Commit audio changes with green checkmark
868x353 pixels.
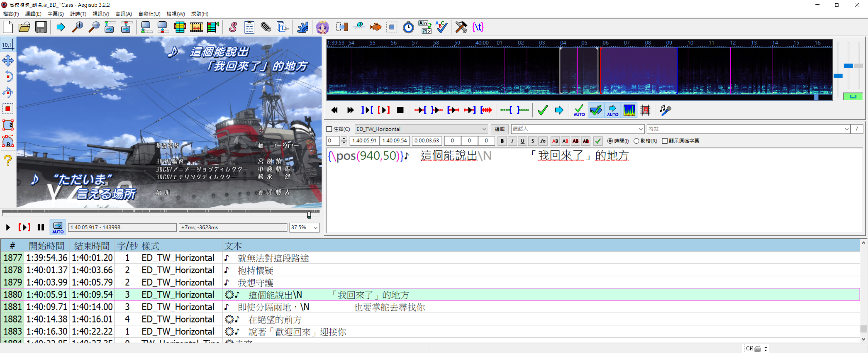click(543, 110)
